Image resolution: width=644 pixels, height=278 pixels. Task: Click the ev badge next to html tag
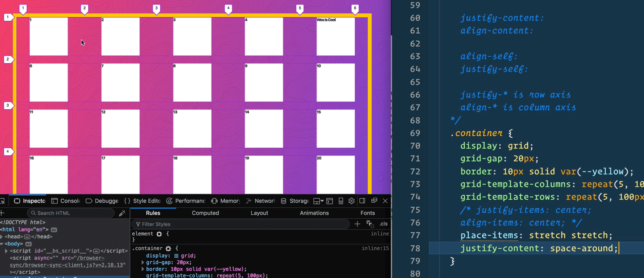point(54,230)
